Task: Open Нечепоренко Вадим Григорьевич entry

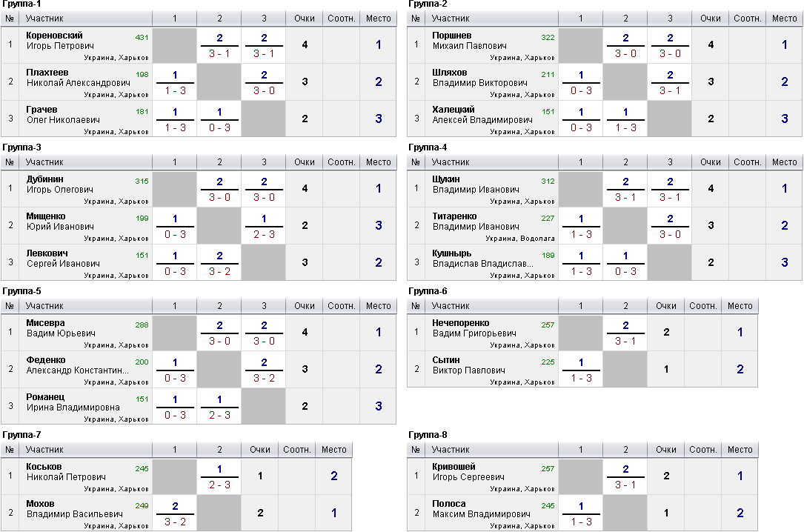Action: (474, 328)
